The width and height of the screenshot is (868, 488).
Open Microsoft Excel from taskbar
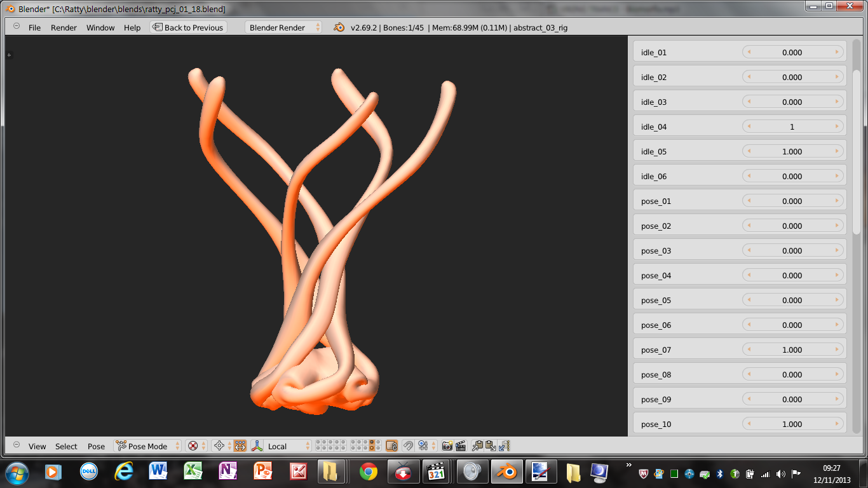coord(193,471)
